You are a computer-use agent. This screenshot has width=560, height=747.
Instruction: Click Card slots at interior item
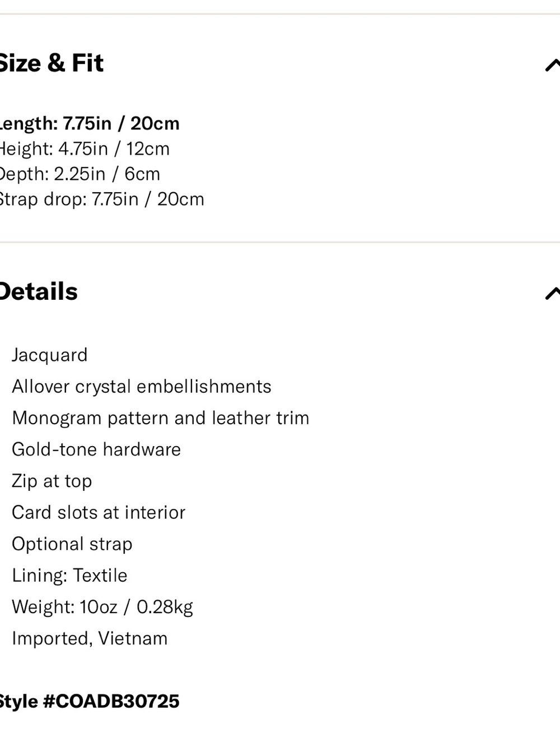coord(99,512)
